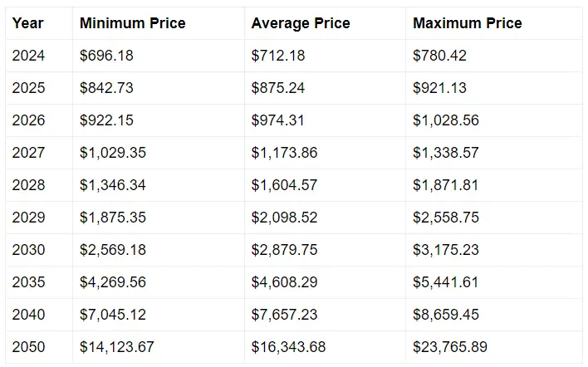
Task: Select the Minimum Price column header
Action: click(133, 23)
